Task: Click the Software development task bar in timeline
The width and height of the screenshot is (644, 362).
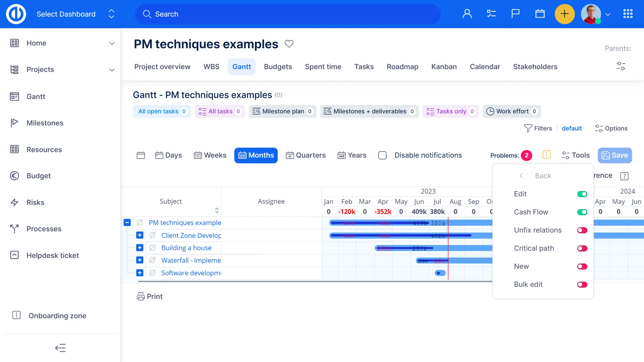Action: point(440,273)
